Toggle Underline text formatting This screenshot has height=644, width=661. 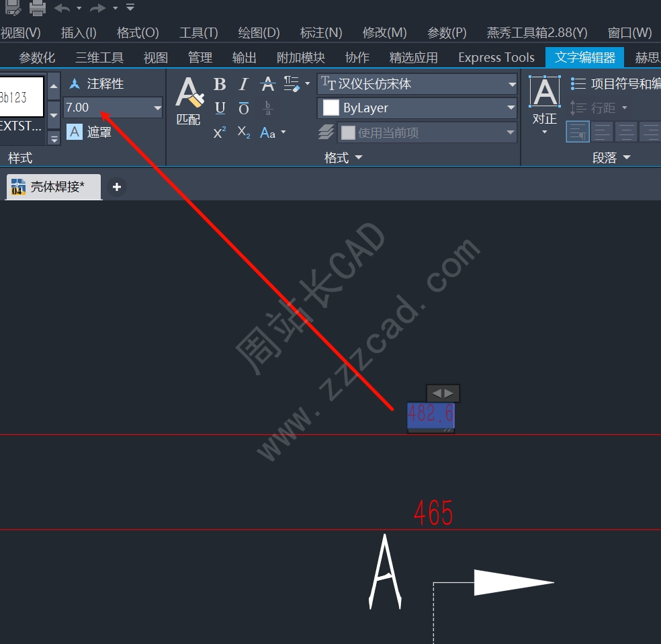(x=220, y=108)
